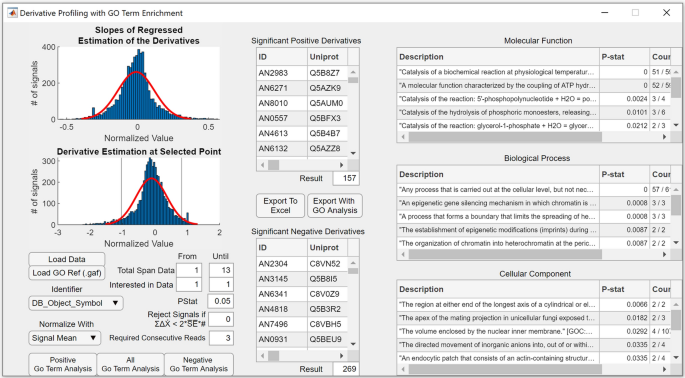
Task: Run Positive Go Term Analysis
Action: click(62, 364)
